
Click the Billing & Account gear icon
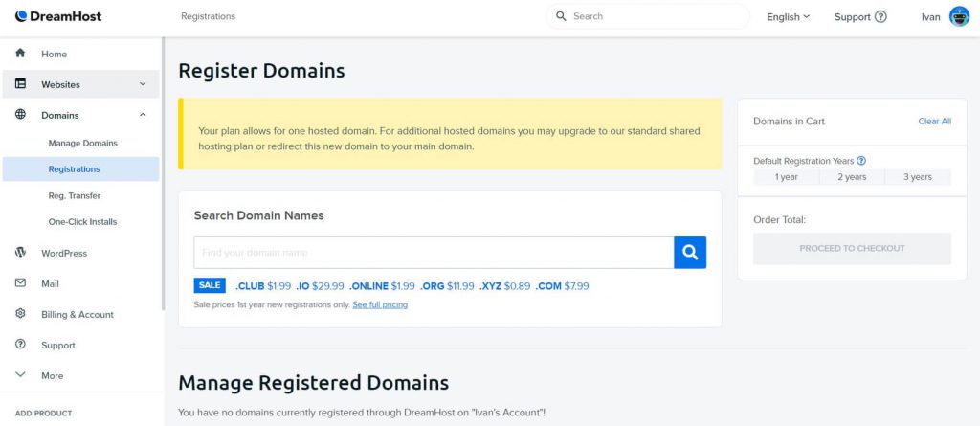21,313
